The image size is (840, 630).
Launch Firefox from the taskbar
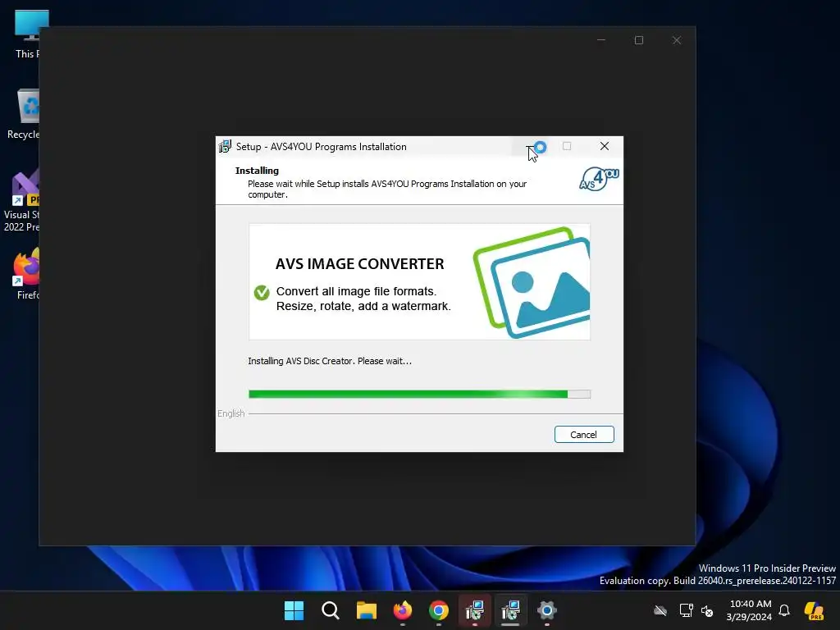[402, 610]
